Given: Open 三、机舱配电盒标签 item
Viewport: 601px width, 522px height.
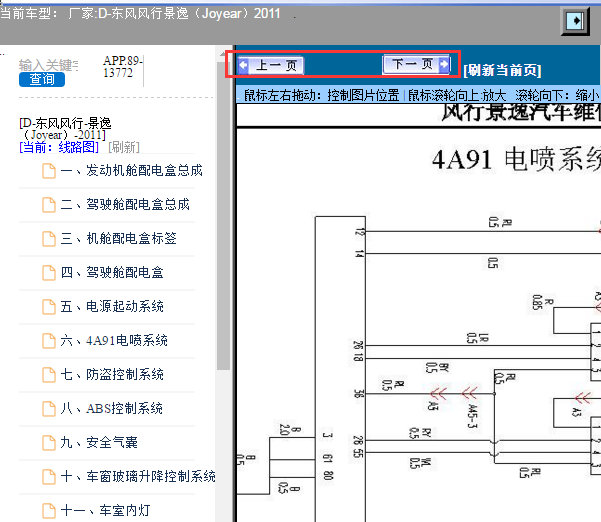Looking at the screenshot, I should [118, 238].
